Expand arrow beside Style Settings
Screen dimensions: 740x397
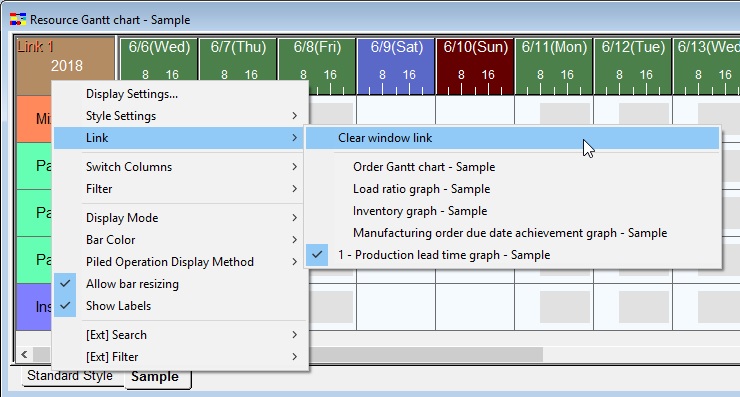294,116
